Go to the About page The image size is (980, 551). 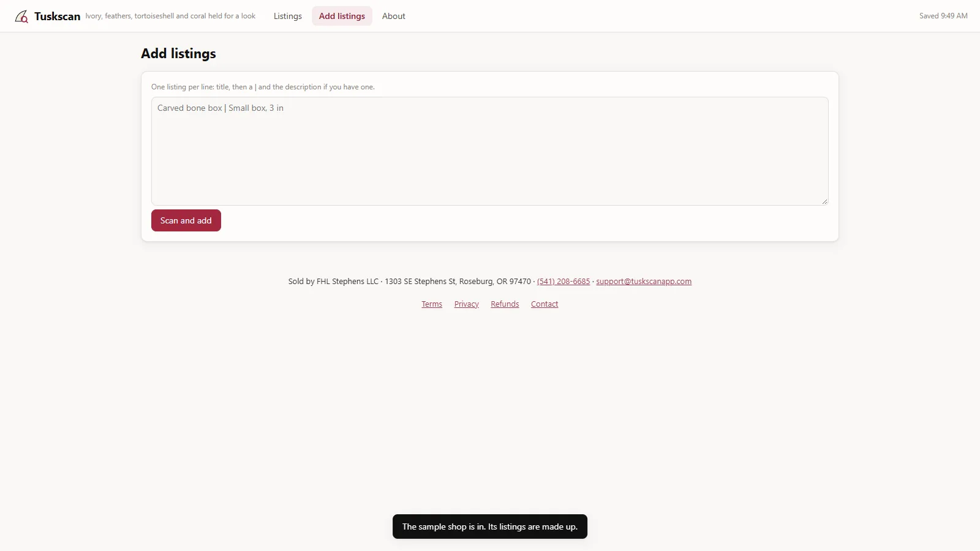tap(394, 16)
